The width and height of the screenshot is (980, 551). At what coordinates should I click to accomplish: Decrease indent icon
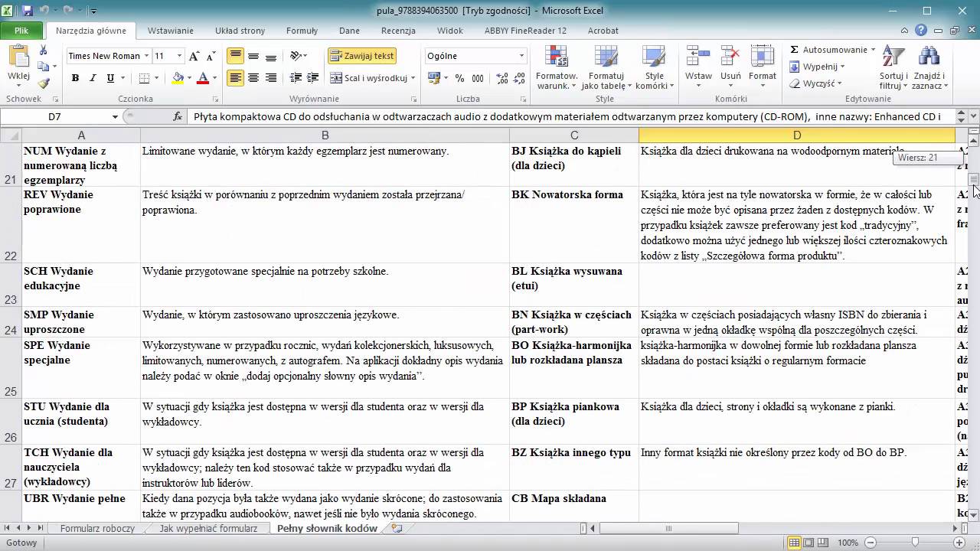coord(295,78)
